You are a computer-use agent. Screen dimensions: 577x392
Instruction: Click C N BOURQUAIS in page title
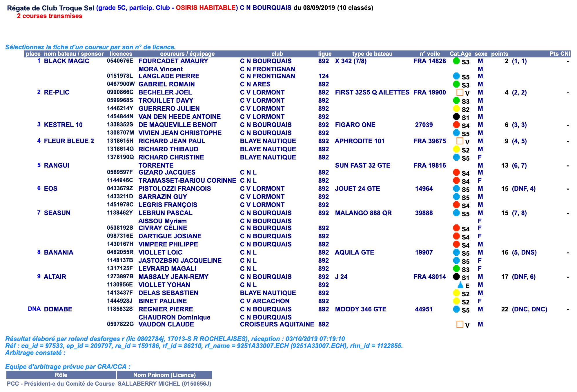tap(265, 8)
